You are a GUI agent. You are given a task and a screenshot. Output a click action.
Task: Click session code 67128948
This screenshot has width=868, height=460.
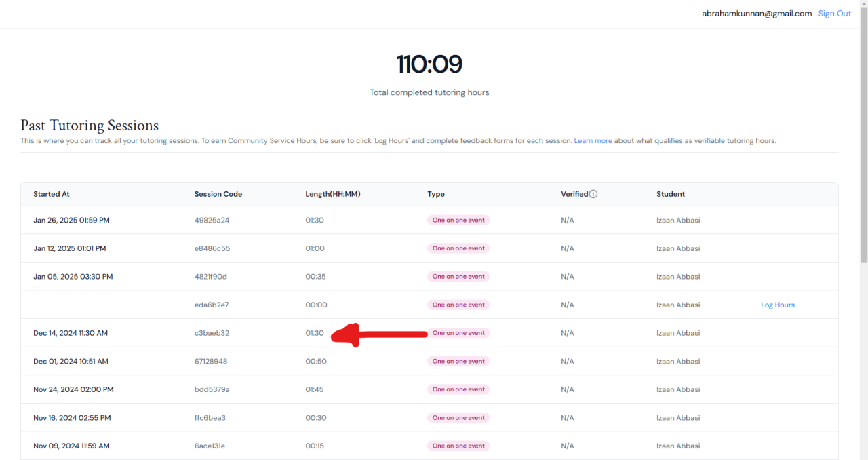pyautogui.click(x=210, y=362)
